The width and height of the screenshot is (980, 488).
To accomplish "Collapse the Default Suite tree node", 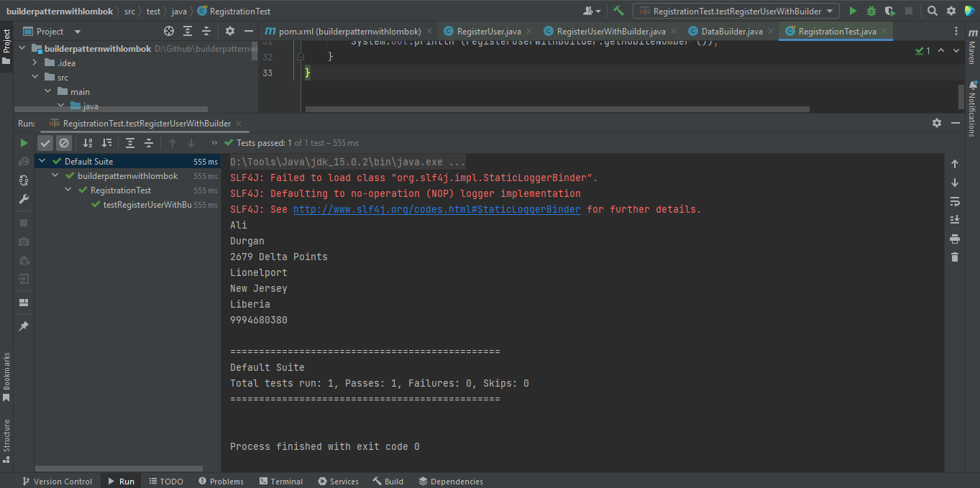I will click(x=42, y=162).
